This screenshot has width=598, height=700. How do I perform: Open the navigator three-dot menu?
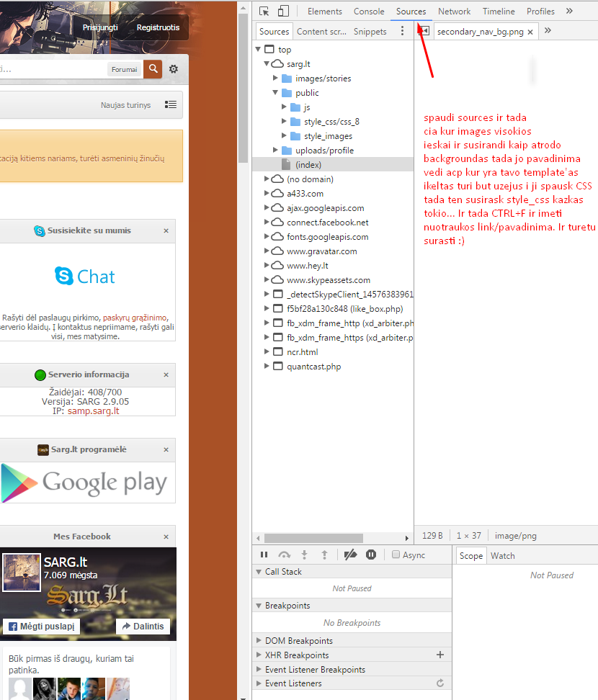click(402, 32)
